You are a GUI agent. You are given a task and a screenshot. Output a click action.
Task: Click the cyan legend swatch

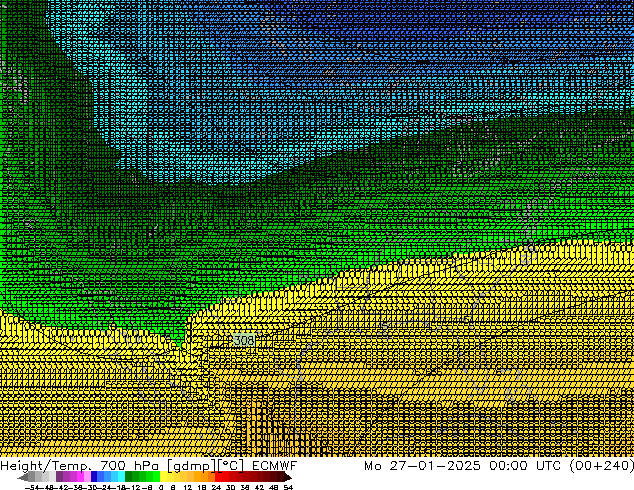pyautogui.click(x=121, y=476)
